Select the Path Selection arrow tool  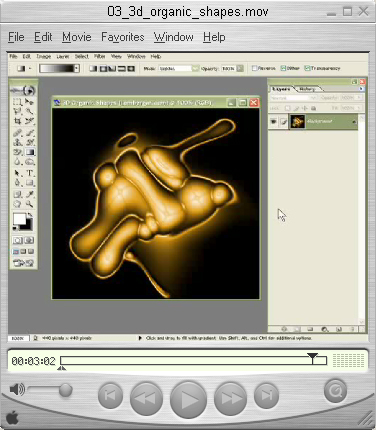pyautogui.click(x=17, y=173)
